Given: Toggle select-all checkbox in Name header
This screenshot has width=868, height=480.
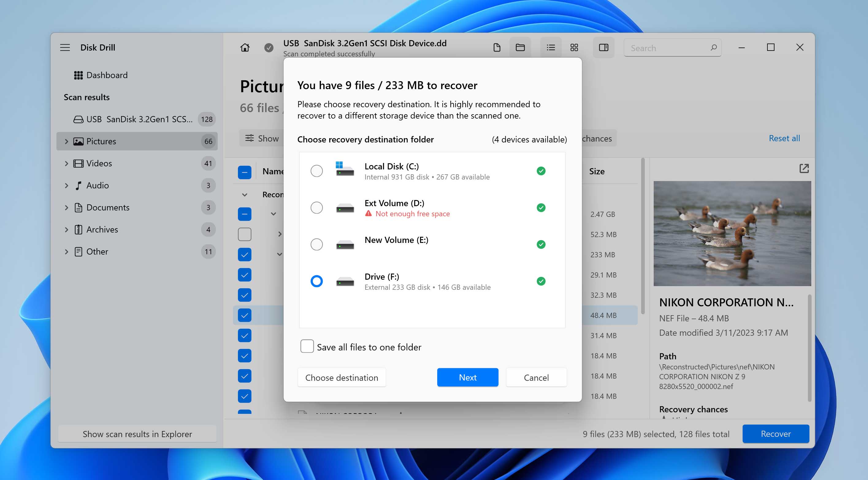Looking at the screenshot, I should 245,172.
